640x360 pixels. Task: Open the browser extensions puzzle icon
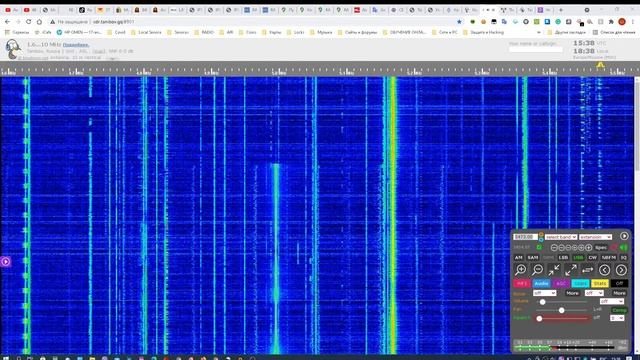click(611, 22)
